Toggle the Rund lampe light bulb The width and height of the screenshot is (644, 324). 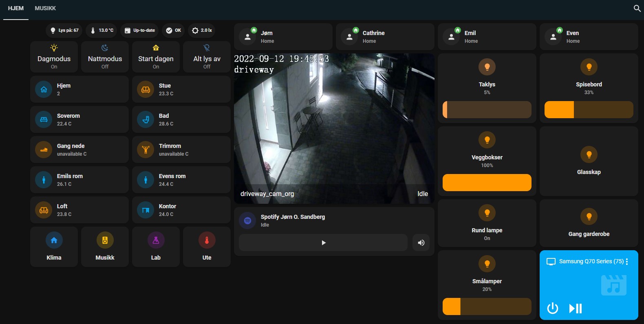tap(487, 213)
